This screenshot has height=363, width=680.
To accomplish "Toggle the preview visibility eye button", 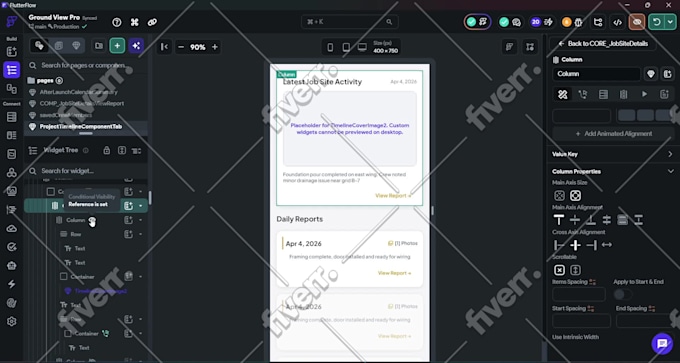I will click(x=637, y=22).
